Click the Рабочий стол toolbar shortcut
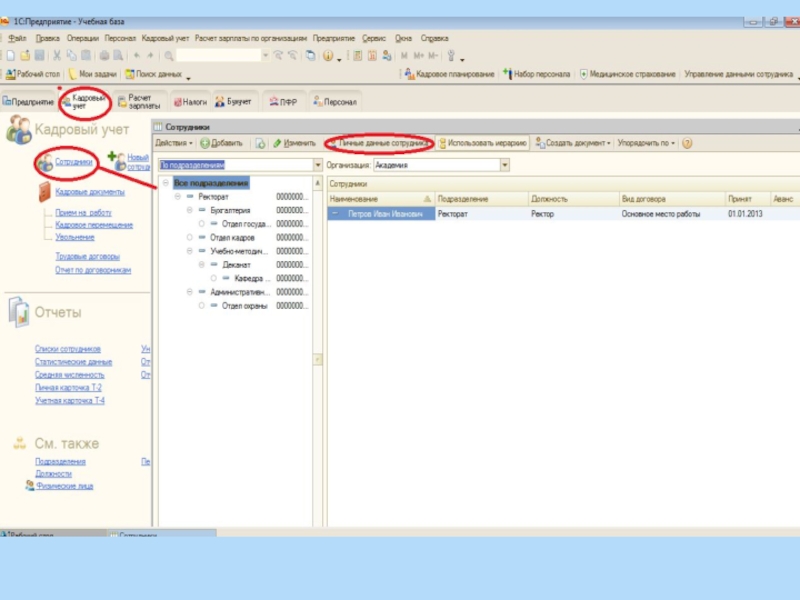The width and height of the screenshot is (800, 600). coord(33,74)
